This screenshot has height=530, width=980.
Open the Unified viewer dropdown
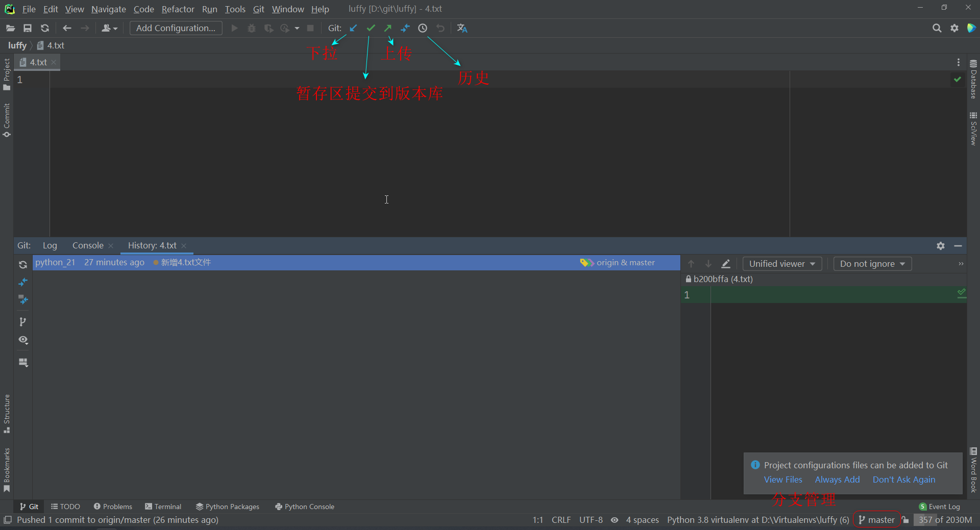point(782,264)
